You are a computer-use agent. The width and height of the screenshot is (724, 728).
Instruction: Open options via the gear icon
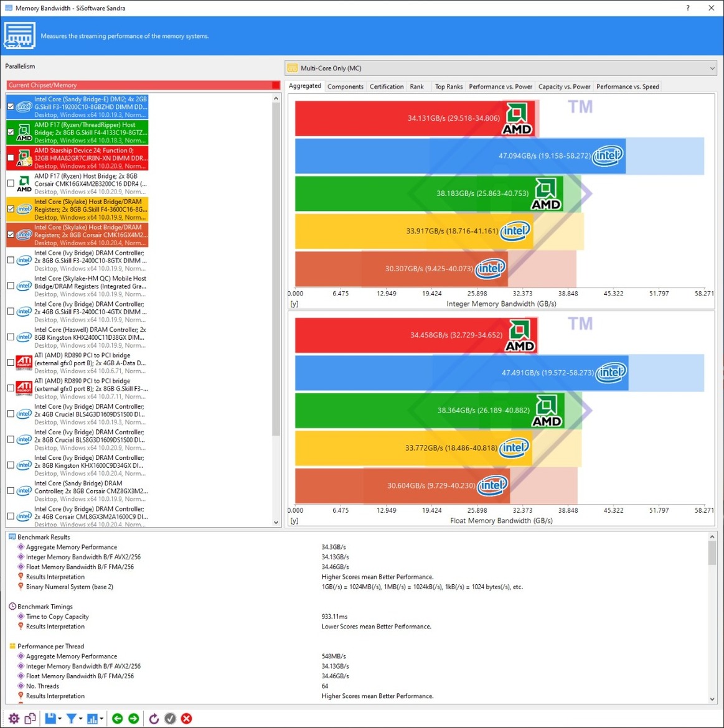14,718
